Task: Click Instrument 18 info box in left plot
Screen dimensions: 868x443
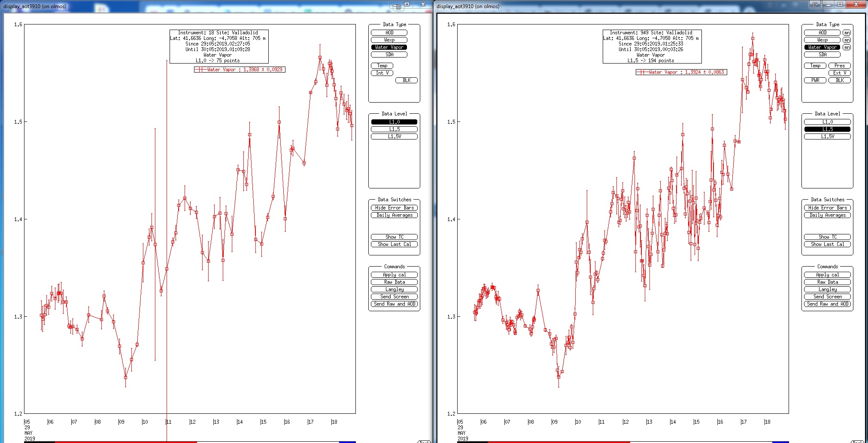Action: pos(219,46)
